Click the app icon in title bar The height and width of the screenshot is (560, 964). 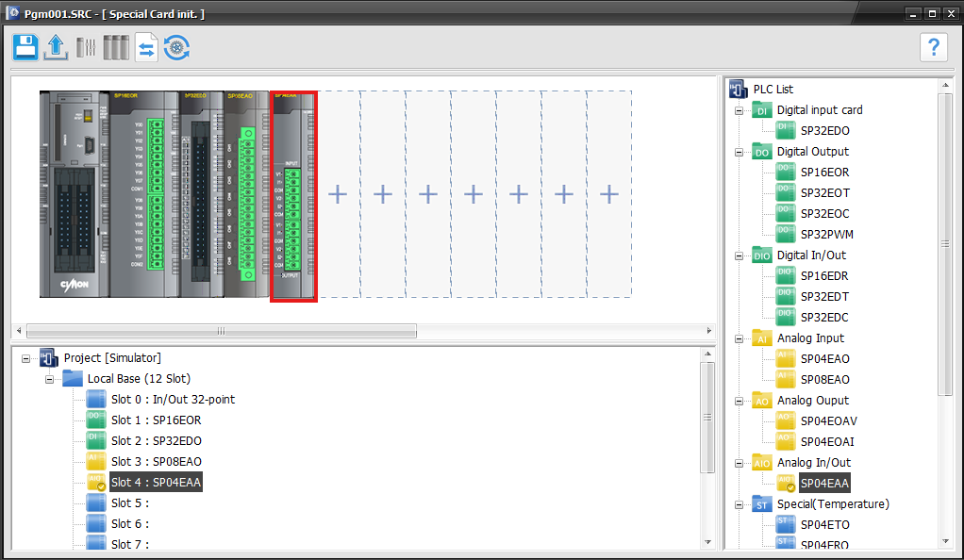pyautogui.click(x=12, y=12)
